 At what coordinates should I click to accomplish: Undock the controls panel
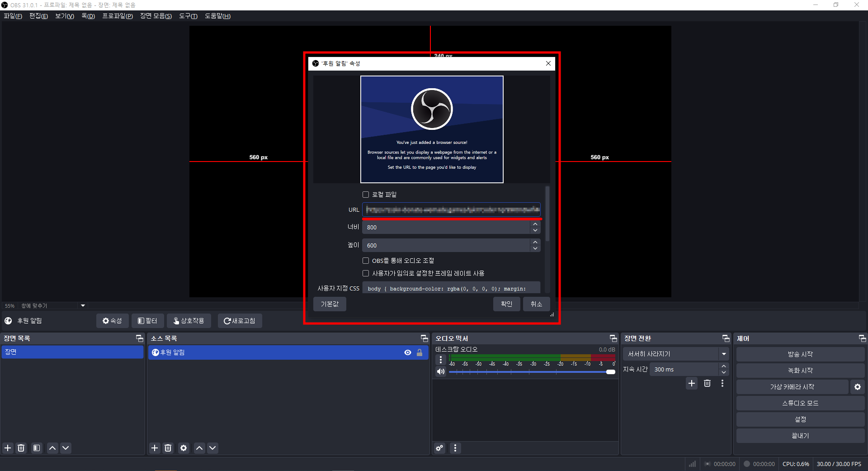(862, 338)
